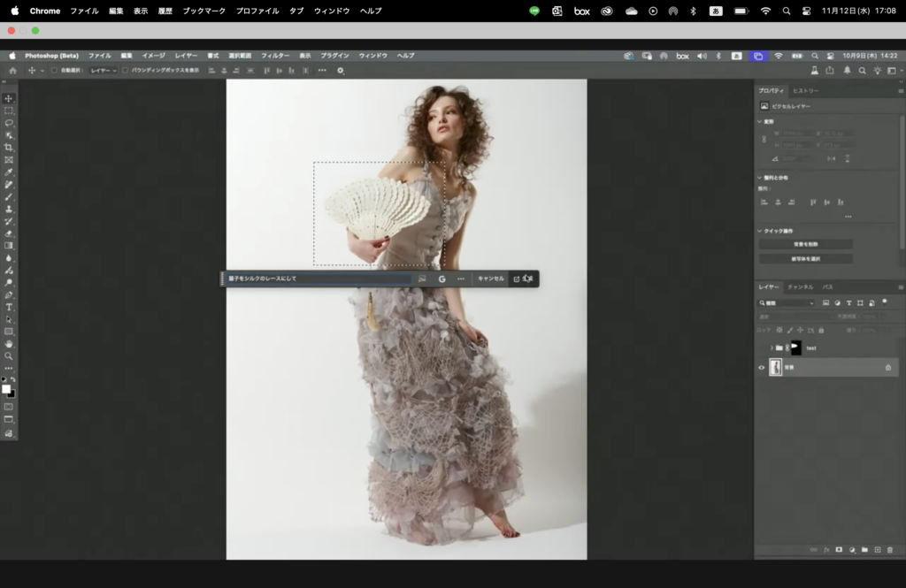Hide the 背景 layer with eye icon
The image size is (906, 588).
[x=761, y=367]
